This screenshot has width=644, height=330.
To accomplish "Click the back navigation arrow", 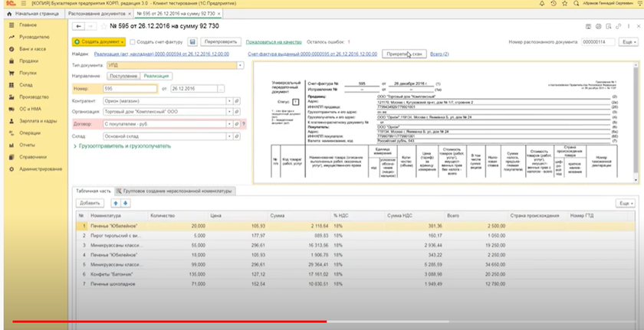I will [x=77, y=28].
